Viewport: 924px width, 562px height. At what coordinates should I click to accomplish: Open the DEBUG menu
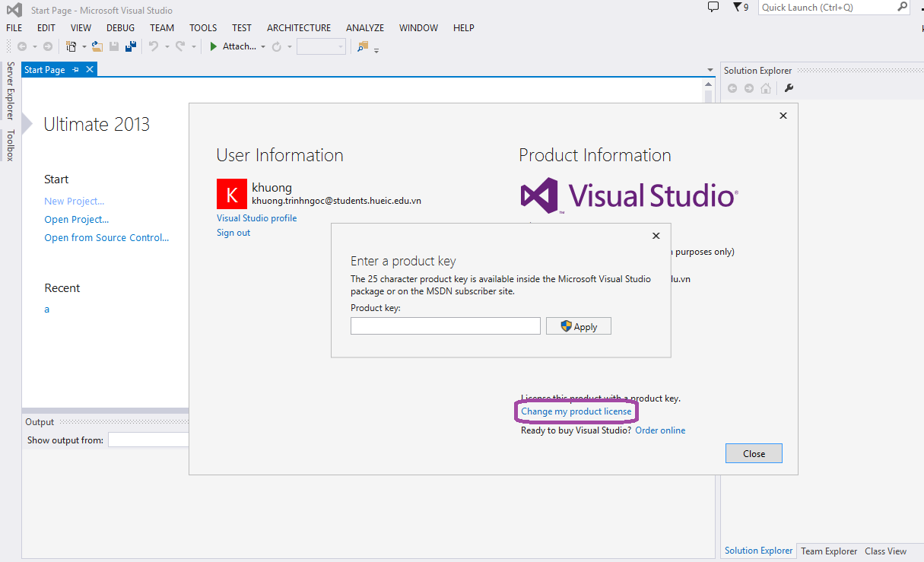pos(120,28)
